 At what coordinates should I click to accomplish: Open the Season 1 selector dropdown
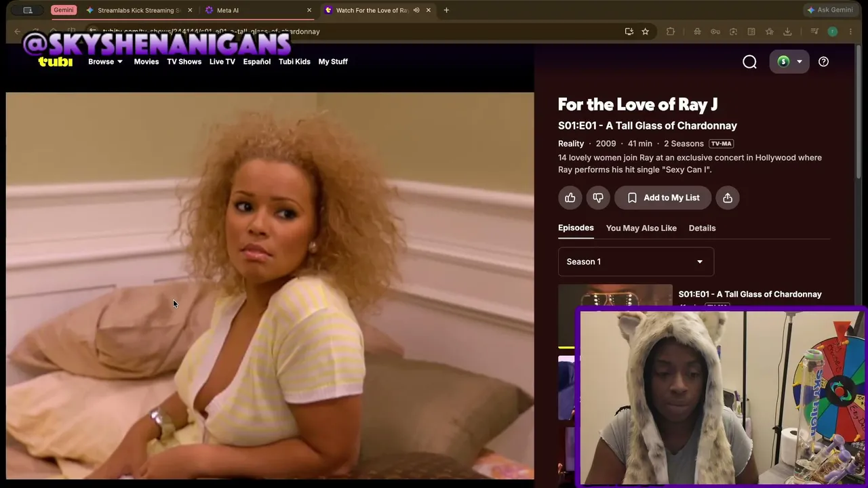coord(635,262)
